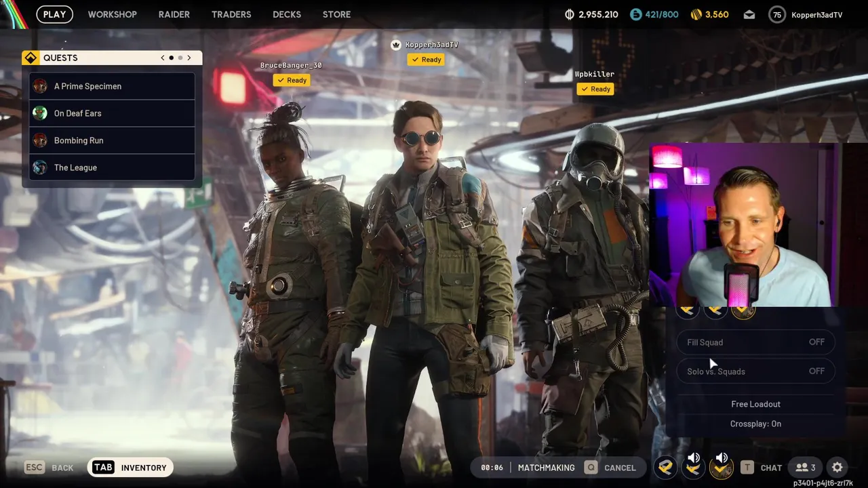Toggle Crossplay: On setting
Viewport: 868px width, 488px height.
[x=755, y=424]
